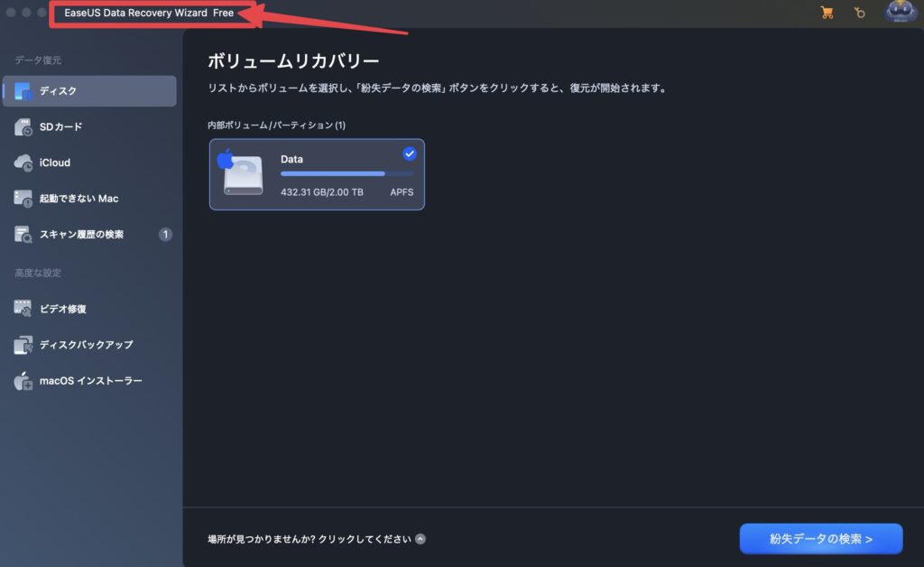Click the scan history badge showing 1
This screenshot has height=567, width=924.
click(x=165, y=235)
